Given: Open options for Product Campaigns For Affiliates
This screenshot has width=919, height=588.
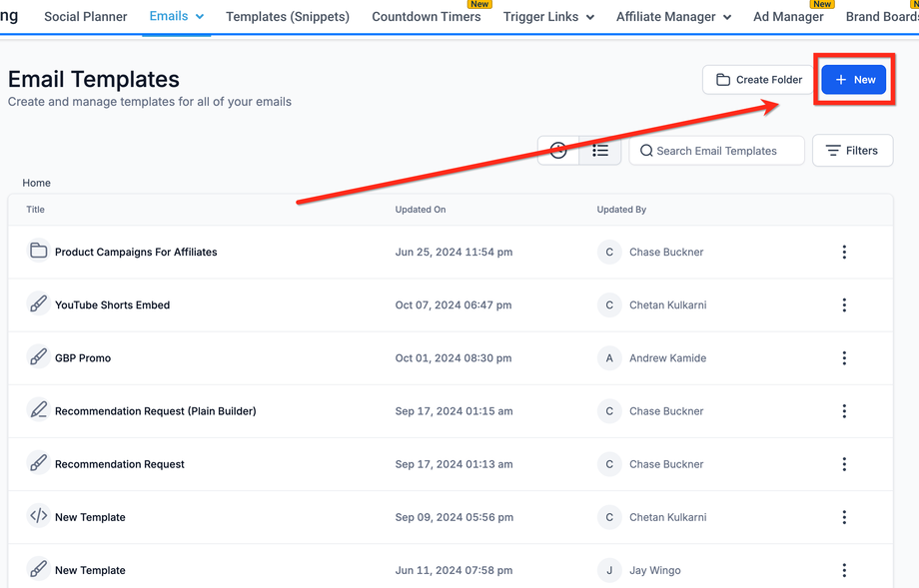Looking at the screenshot, I should click(x=844, y=253).
